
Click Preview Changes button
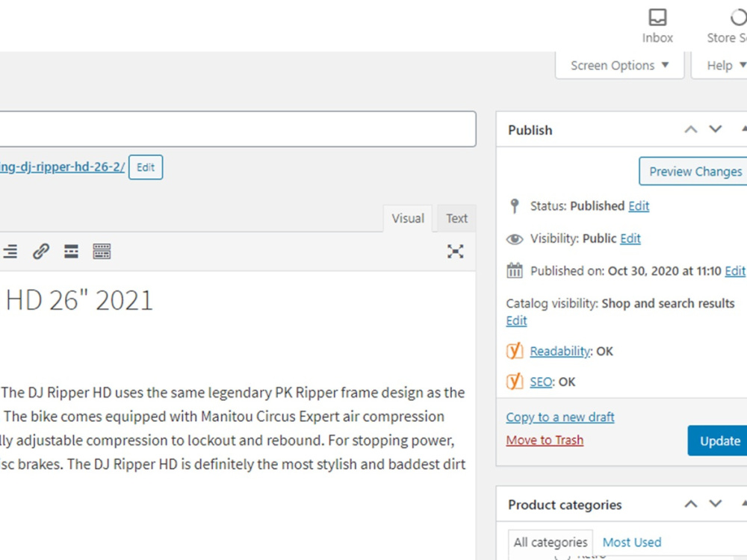coord(695,172)
